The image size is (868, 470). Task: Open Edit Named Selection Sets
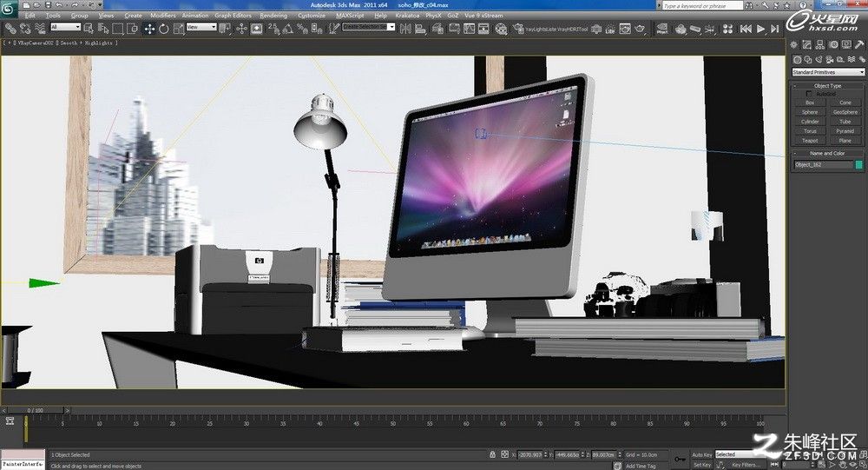click(334, 28)
